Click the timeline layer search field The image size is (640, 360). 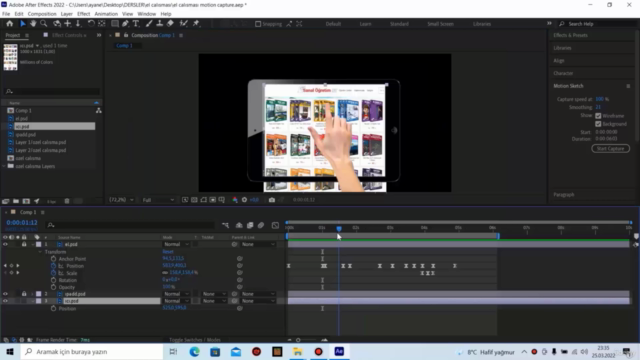tap(131, 225)
